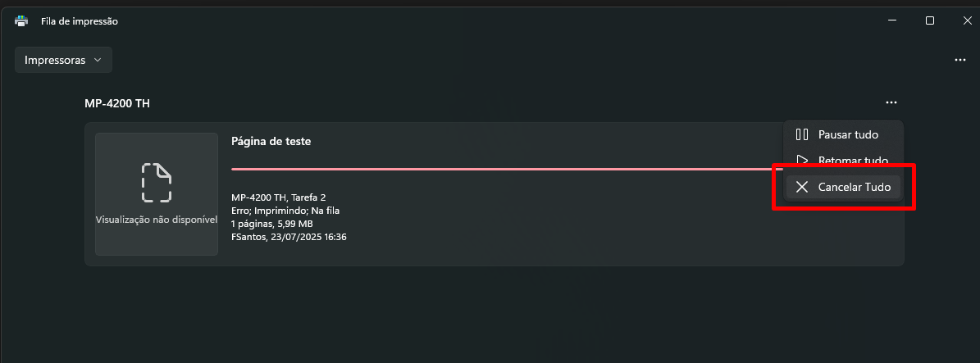Image resolution: width=980 pixels, height=363 pixels.
Task: Select Pausar tudo from the menu
Action: (843, 134)
